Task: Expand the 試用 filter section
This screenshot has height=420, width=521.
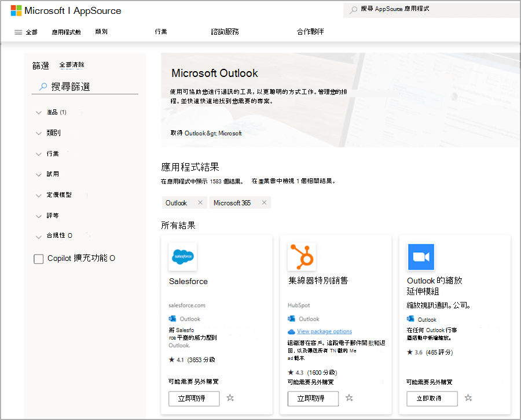Action: coord(47,174)
